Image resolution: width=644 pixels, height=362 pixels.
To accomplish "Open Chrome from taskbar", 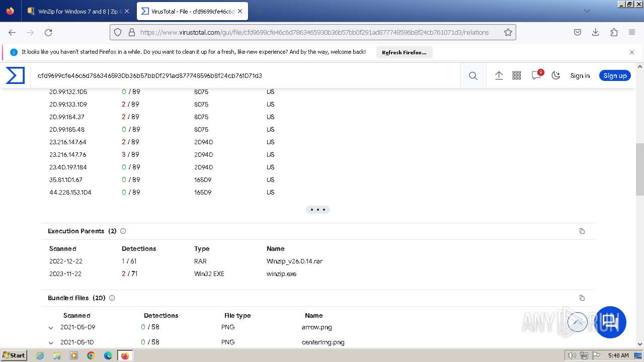I will [91, 355].
